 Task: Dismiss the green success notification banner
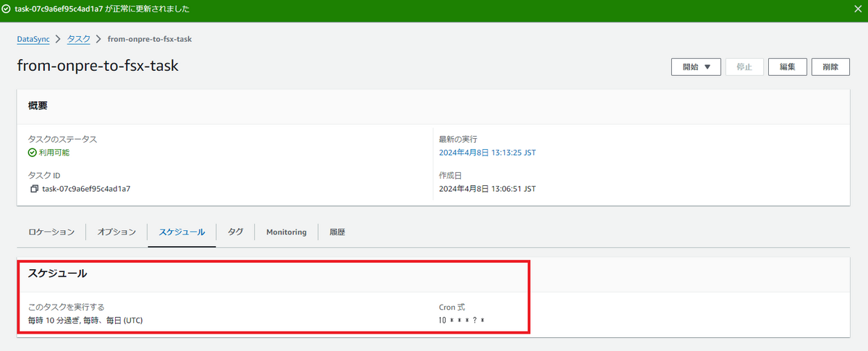tap(856, 10)
